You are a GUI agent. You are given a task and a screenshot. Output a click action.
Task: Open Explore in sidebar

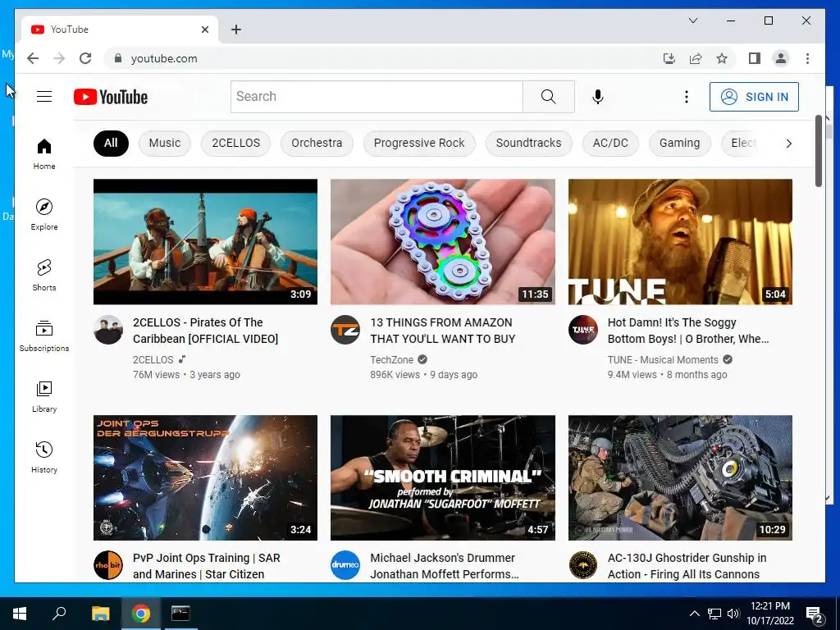[x=44, y=215]
